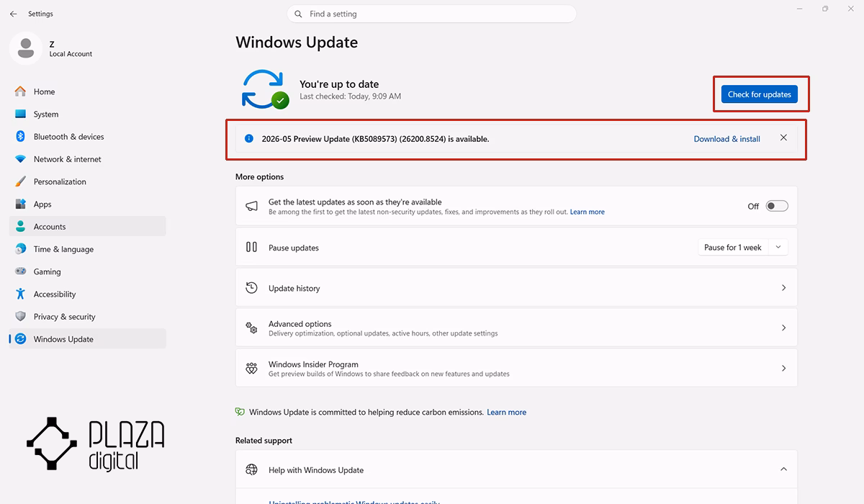Click Windows Insider Program row title
This screenshot has height=504, width=864.
pyautogui.click(x=313, y=364)
